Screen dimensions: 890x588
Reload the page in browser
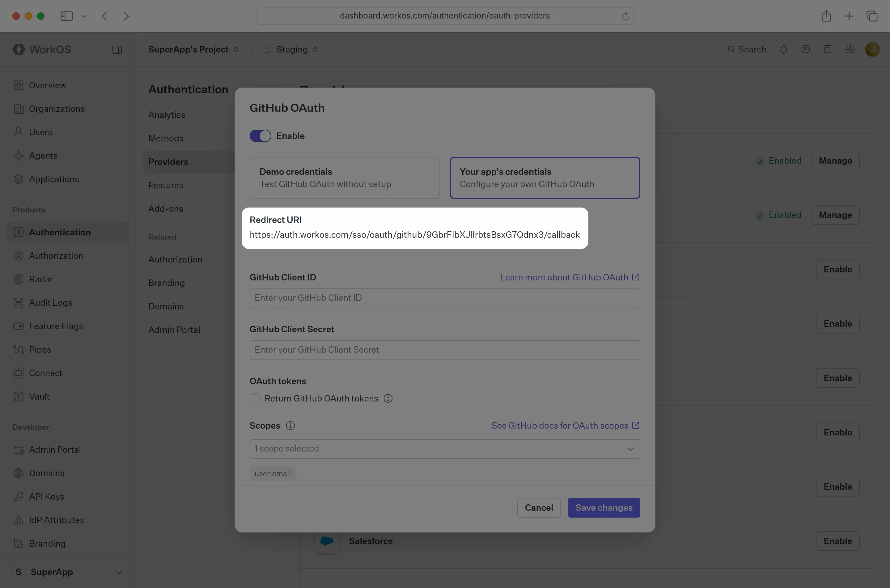coord(625,16)
